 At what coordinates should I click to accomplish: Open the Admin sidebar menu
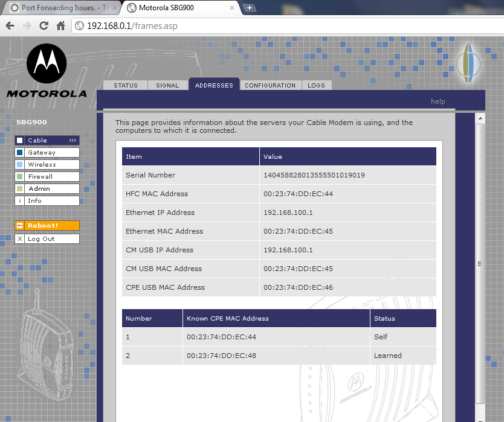(x=47, y=188)
